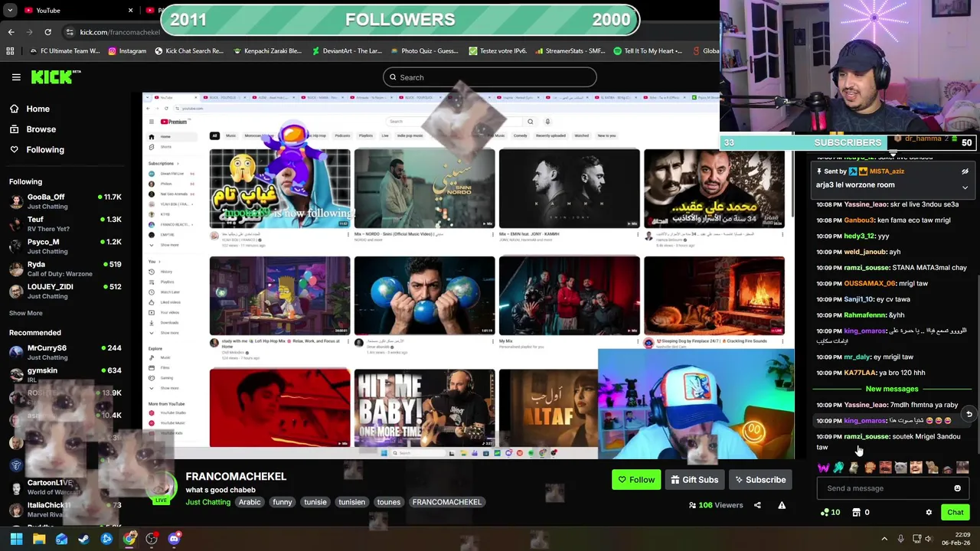Screen dimensions: 980x551
Task: Select the tunisien tag
Action: [352, 502]
